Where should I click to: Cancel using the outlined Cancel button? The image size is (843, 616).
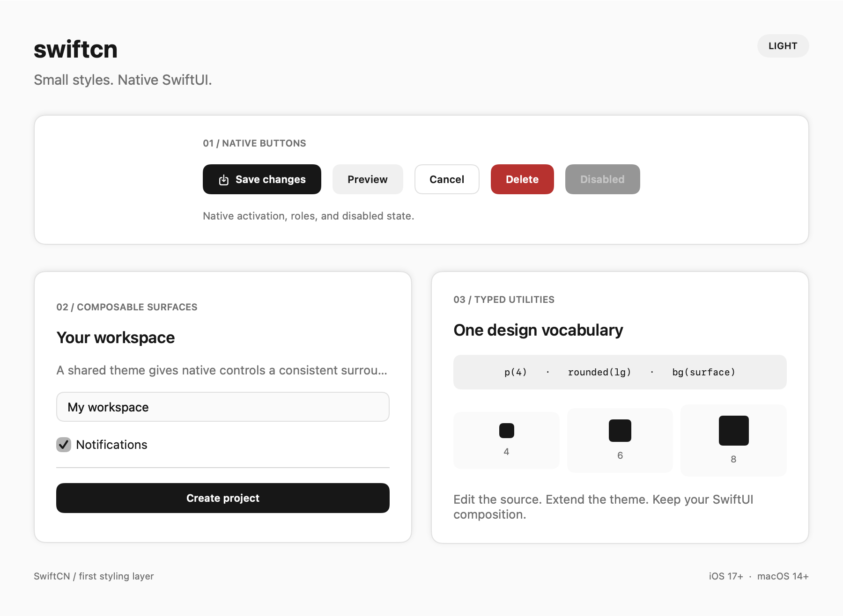(447, 179)
